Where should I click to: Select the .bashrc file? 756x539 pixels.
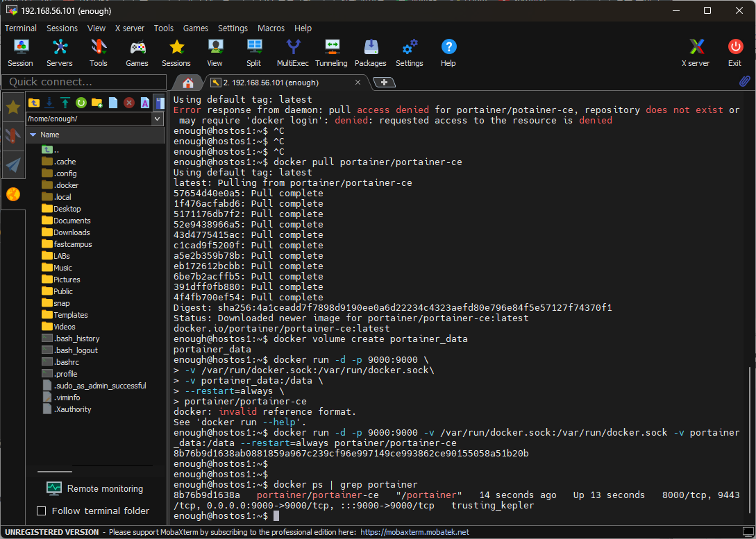point(60,362)
